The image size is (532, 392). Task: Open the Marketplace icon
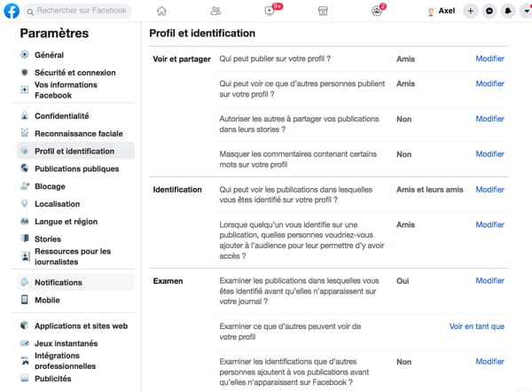click(x=323, y=12)
